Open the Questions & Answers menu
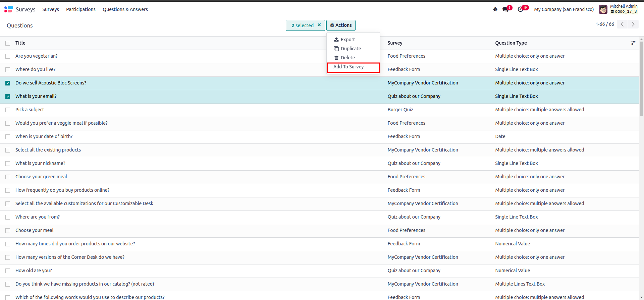This screenshot has height=300, width=644. 125,9
